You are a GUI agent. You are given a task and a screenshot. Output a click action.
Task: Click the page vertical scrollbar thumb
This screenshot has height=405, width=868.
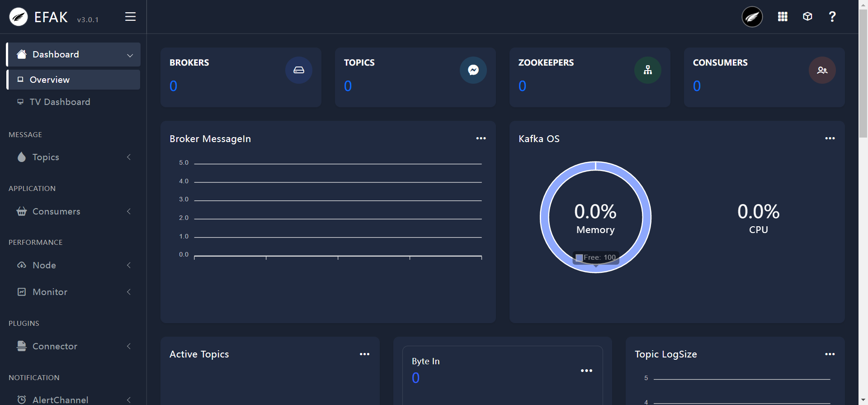pos(863,73)
